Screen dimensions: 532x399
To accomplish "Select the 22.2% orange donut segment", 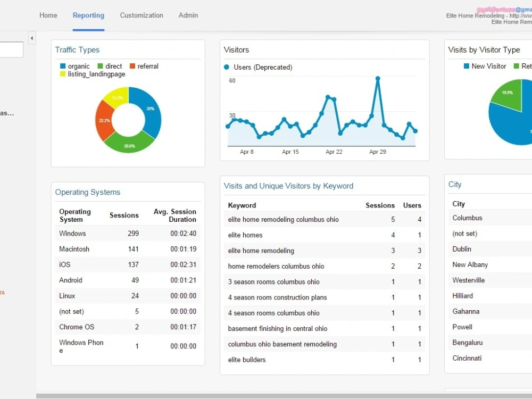I will 104,120.
